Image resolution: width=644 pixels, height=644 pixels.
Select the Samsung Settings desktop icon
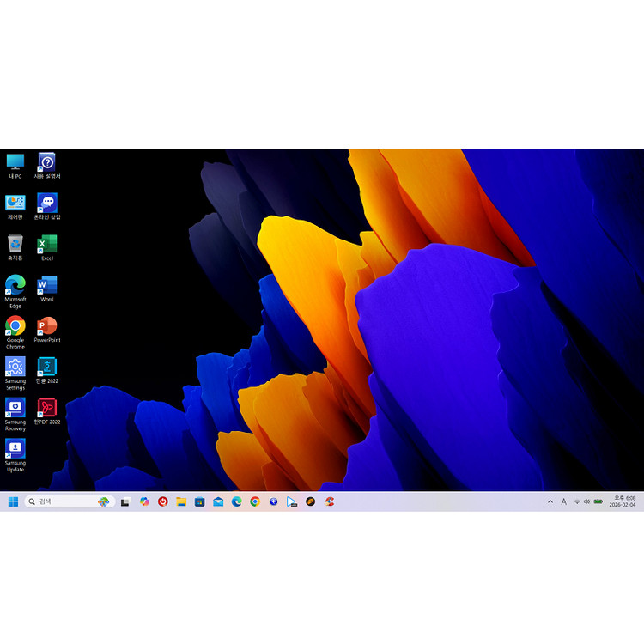pos(15,368)
